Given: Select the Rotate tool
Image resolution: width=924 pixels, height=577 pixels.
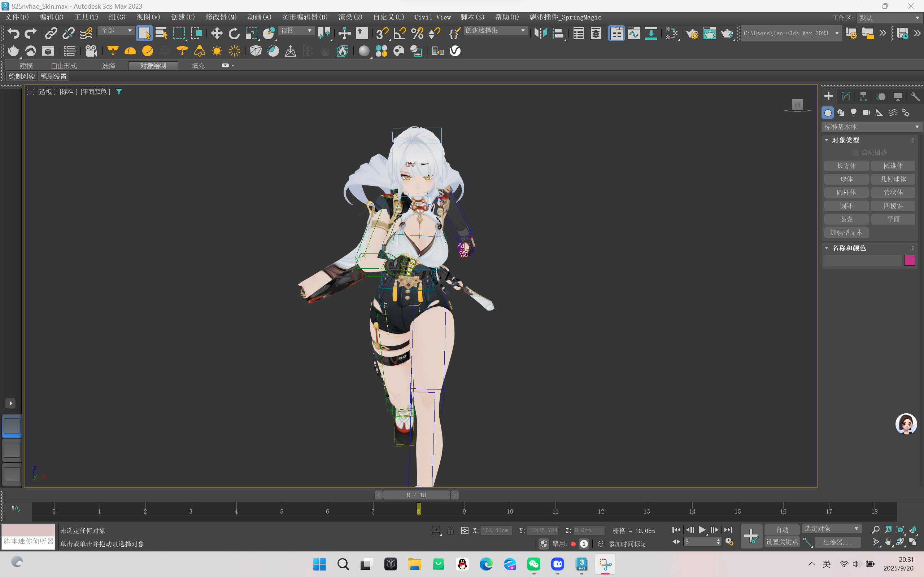Looking at the screenshot, I should click(x=234, y=34).
